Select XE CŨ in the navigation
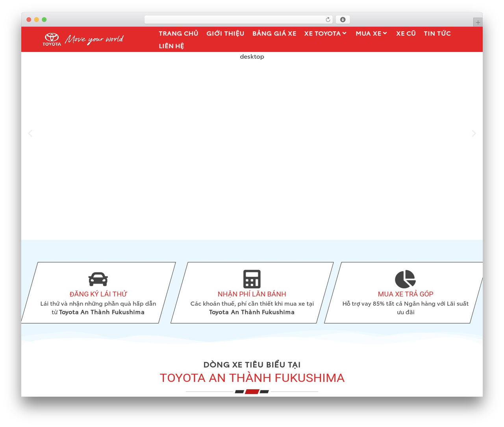The image size is (504, 427). pos(406,33)
